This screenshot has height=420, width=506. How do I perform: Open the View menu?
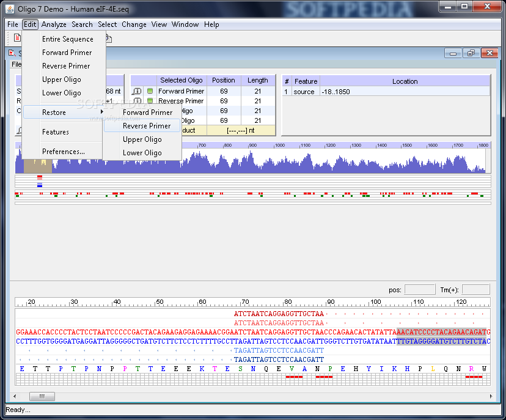click(159, 24)
